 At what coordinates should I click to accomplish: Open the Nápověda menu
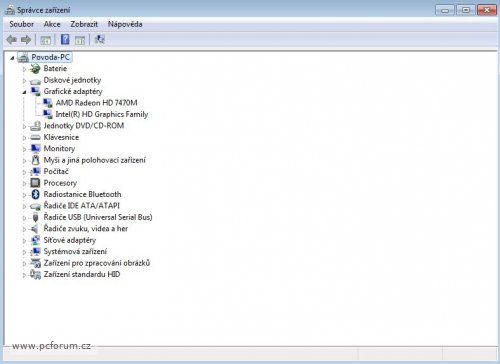125,24
